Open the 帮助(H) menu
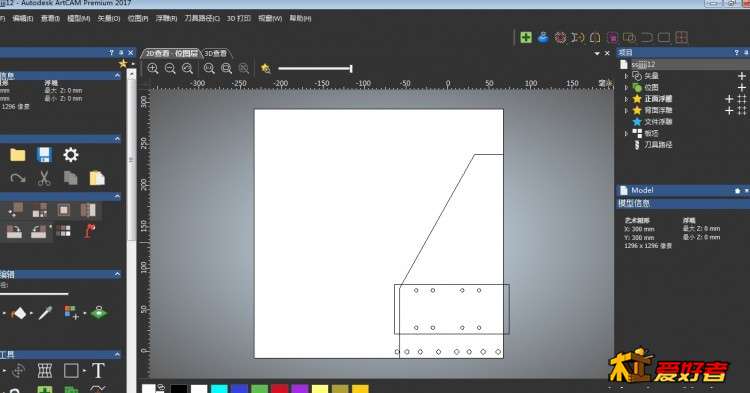Image resolution: width=750 pixels, height=393 pixels. coord(300,18)
